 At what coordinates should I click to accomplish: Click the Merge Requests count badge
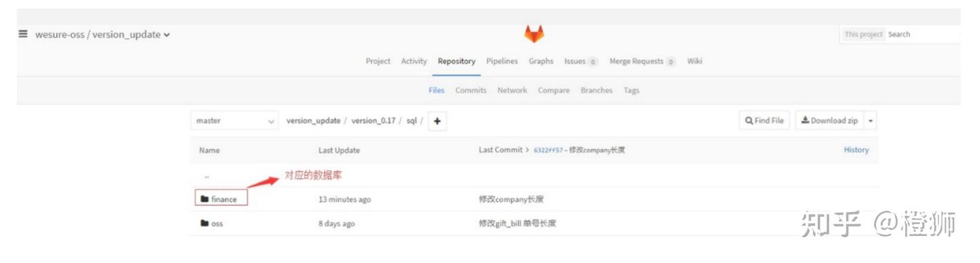tap(671, 62)
